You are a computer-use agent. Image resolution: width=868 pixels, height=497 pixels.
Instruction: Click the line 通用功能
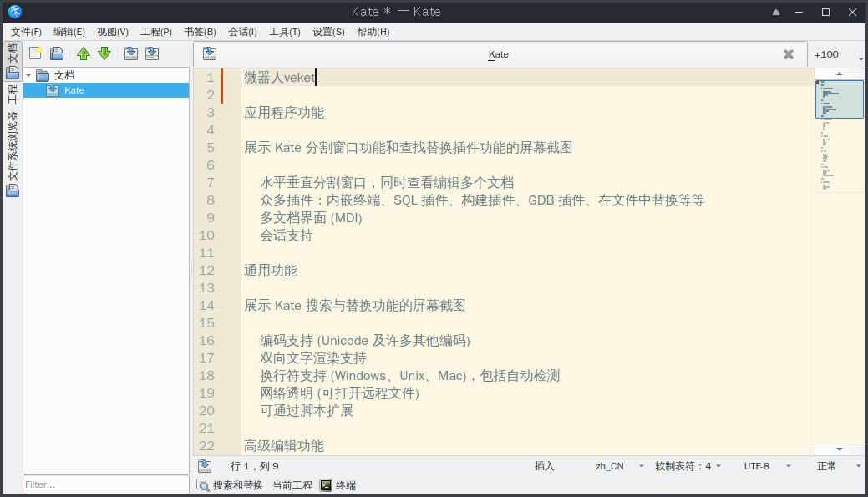coord(271,271)
